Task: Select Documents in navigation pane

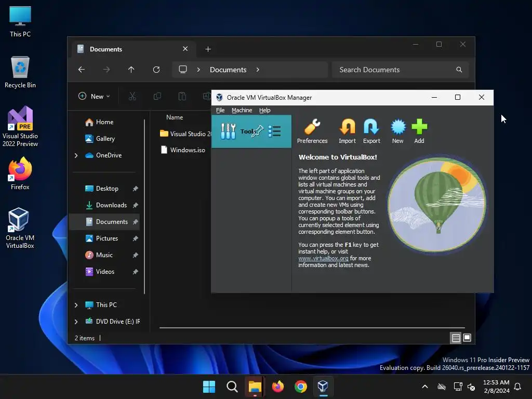Action: (104, 222)
